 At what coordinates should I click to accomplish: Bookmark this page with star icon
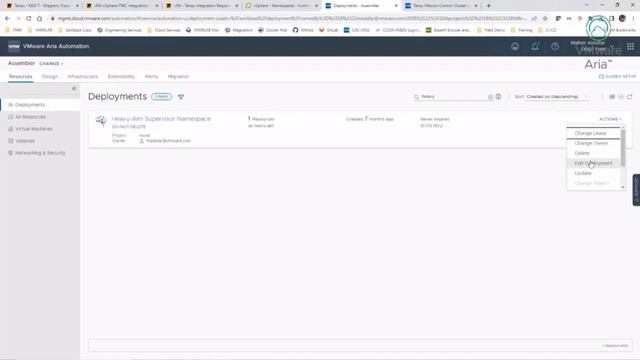tap(545, 18)
